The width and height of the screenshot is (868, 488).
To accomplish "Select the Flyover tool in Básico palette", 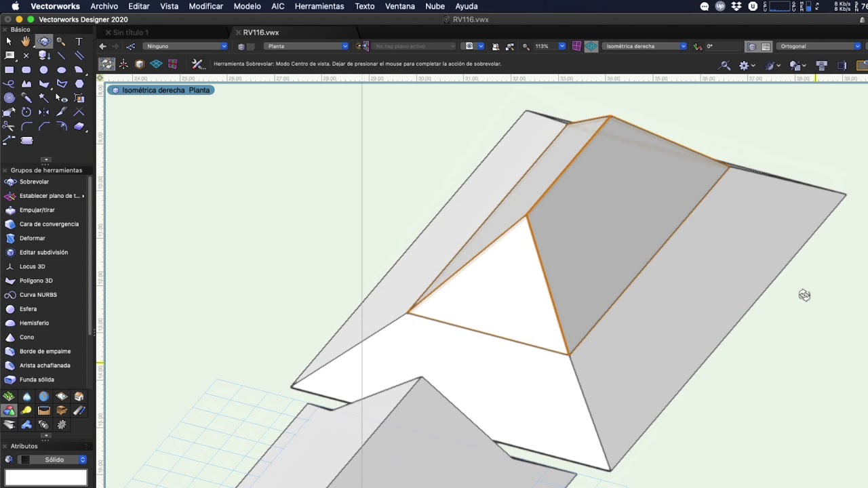I will (x=44, y=41).
